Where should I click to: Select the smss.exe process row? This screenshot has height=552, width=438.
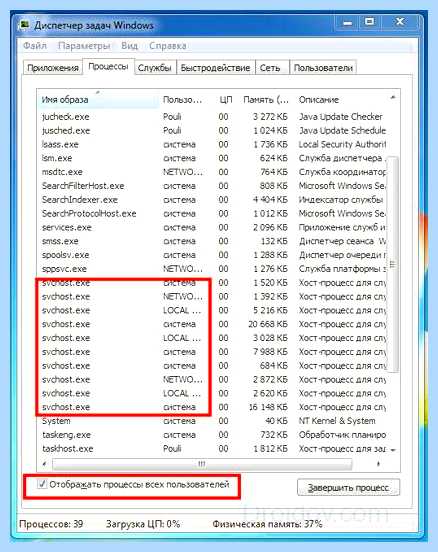[212, 241]
